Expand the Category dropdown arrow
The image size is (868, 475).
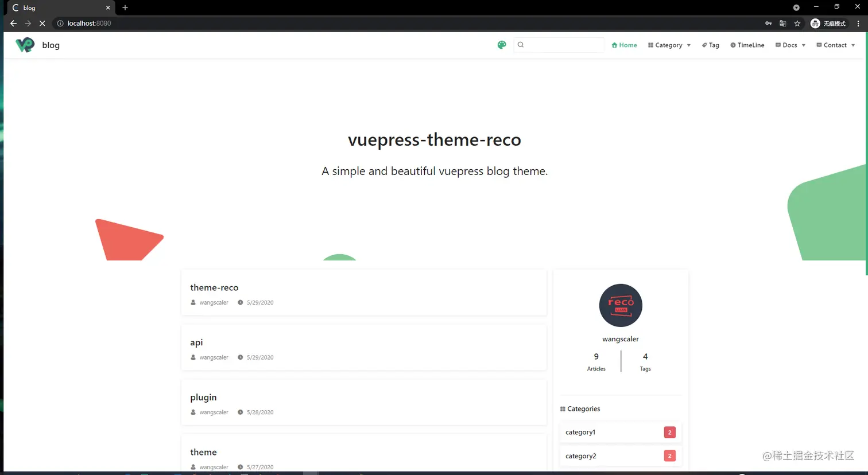688,45
